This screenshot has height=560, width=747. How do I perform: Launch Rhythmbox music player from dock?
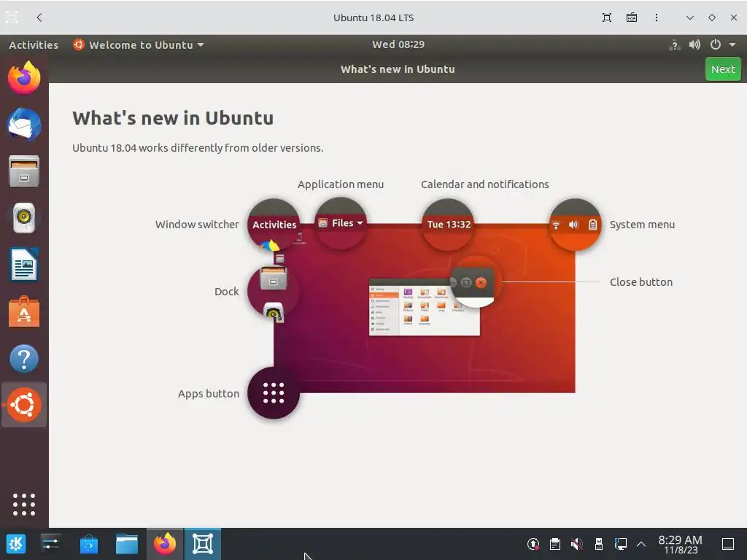click(x=24, y=217)
